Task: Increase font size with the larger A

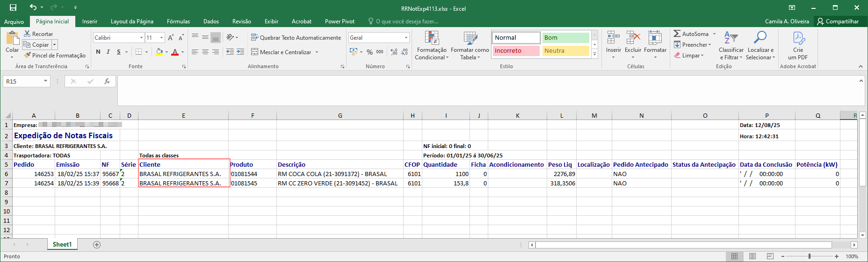Action: pyautogui.click(x=171, y=38)
